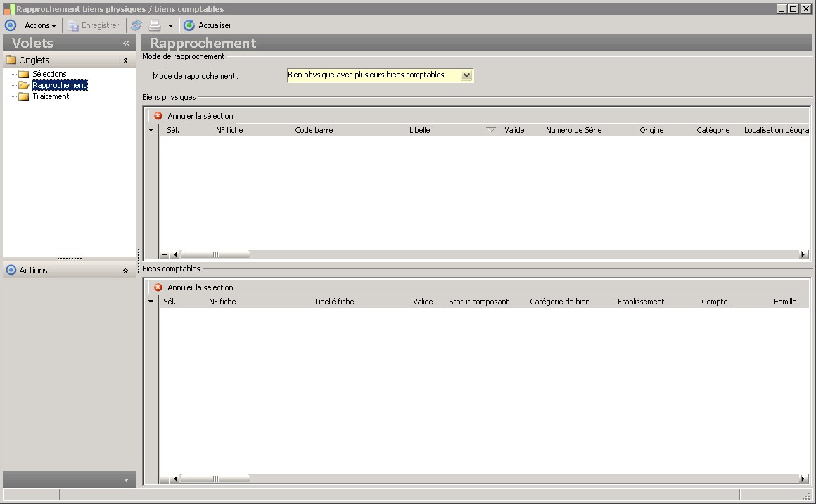Image resolution: width=816 pixels, height=504 pixels.
Task: Cancel selection in Biens comptables grid
Action: click(193, 287)
